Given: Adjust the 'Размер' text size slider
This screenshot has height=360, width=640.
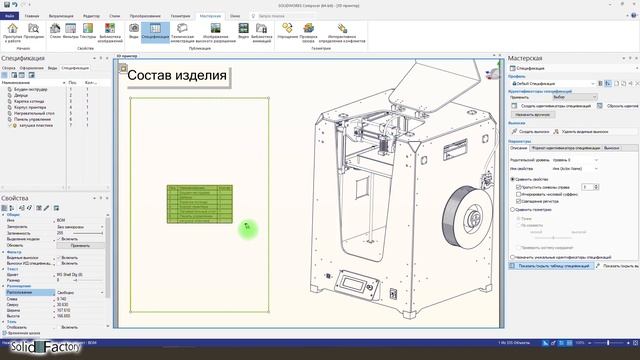Looking at the screenshot, I should [x=87, y=280].
